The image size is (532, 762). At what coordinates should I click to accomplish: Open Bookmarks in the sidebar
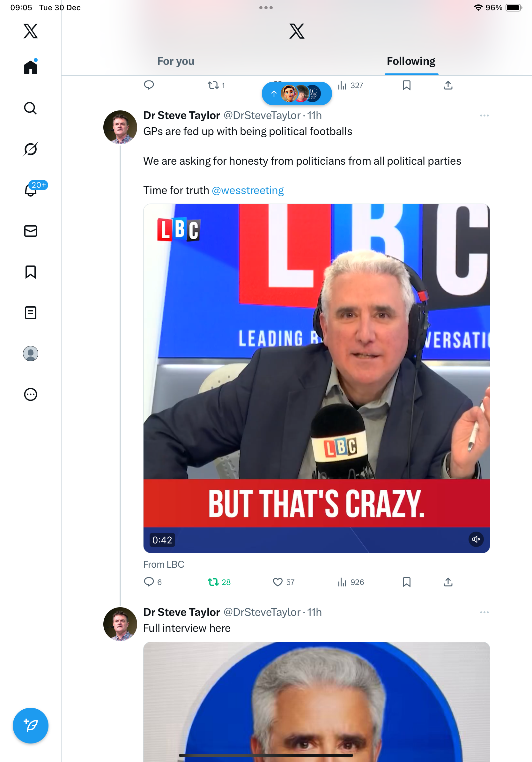pyautogui.click(x=31, y=272)
